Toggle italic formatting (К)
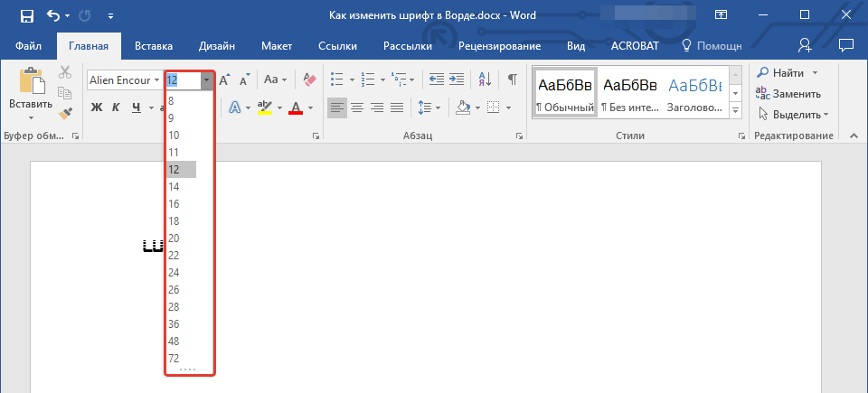 tap(116, 108)
